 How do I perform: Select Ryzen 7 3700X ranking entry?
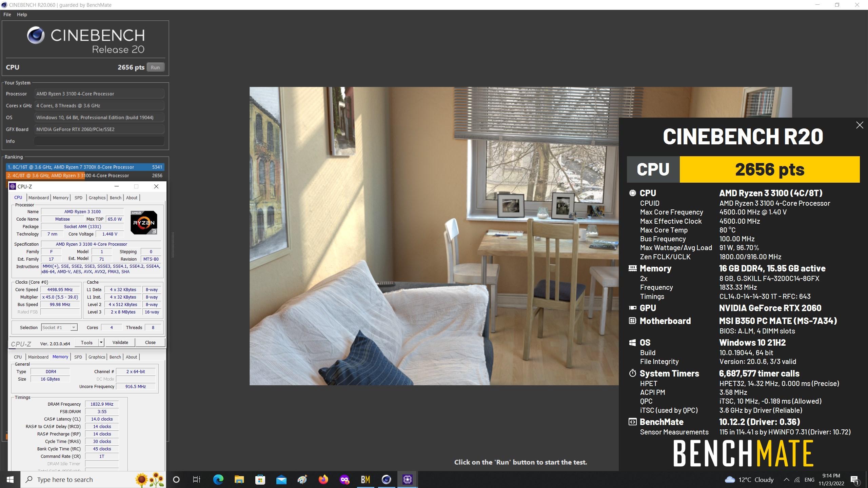pos(85,167)
